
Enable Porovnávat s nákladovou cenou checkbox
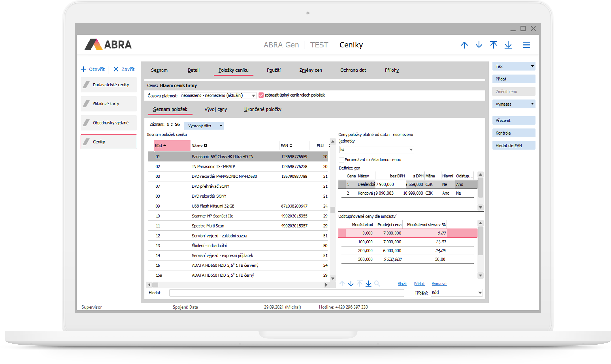[x=341, y=160]
